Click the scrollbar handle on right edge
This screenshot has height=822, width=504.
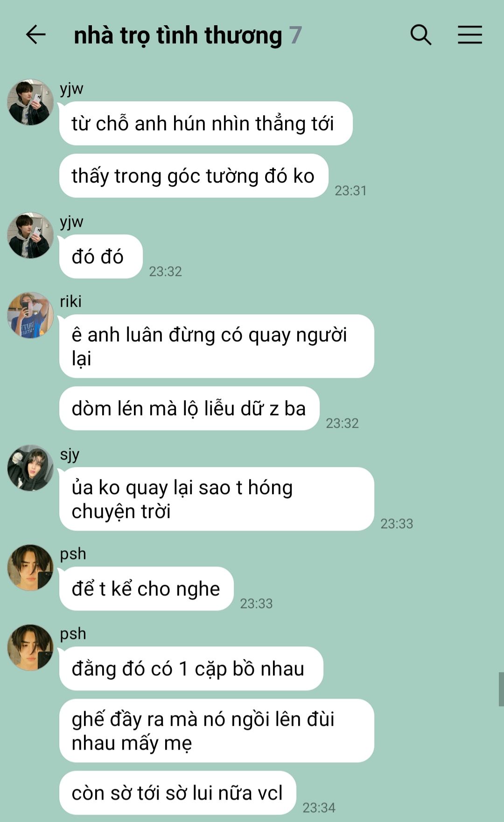[x=501, y=689]
